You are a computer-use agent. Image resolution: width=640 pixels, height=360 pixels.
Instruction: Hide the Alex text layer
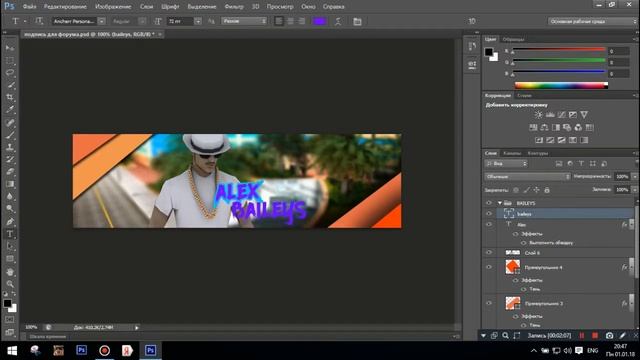(x=489, y=224)
